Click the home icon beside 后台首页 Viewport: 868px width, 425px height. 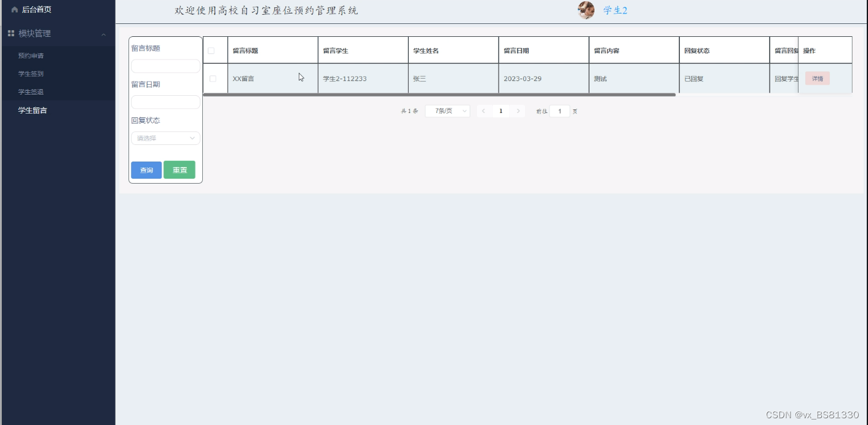[x=15, y=10]
